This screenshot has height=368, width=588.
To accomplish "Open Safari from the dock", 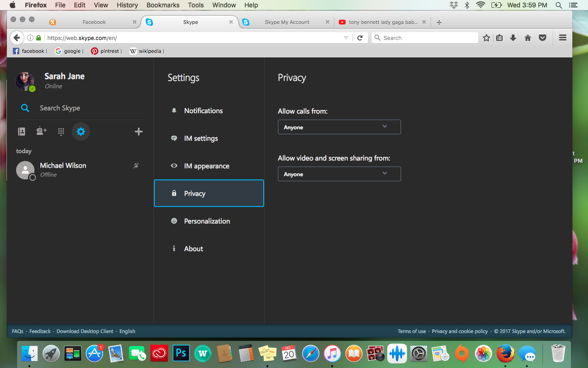I will 311,353.
